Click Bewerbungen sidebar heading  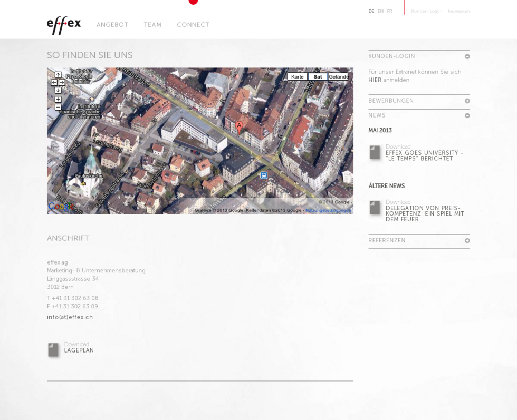coord(391,101)
